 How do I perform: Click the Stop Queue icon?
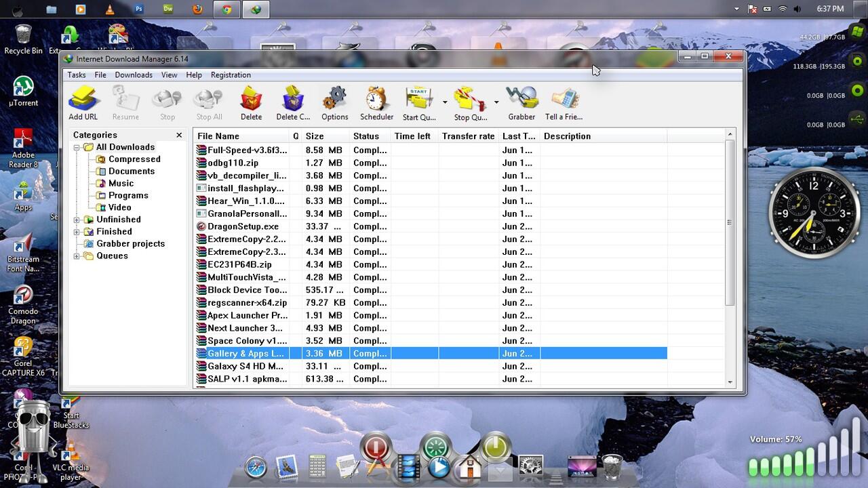pyautogui.click(x=471, y=103)
